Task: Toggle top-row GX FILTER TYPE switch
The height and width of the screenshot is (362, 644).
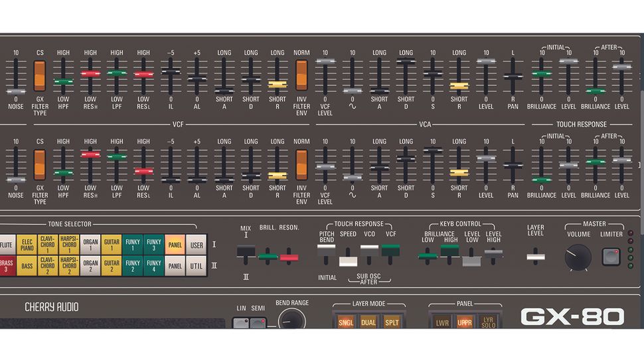Action: (x=40, y=76)
